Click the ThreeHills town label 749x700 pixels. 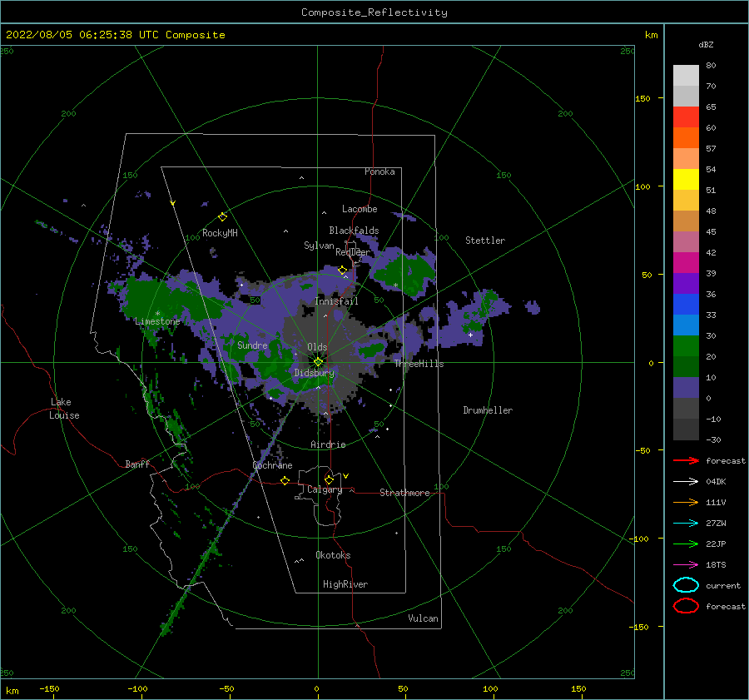pyautogui.click(x=419, y=364)
